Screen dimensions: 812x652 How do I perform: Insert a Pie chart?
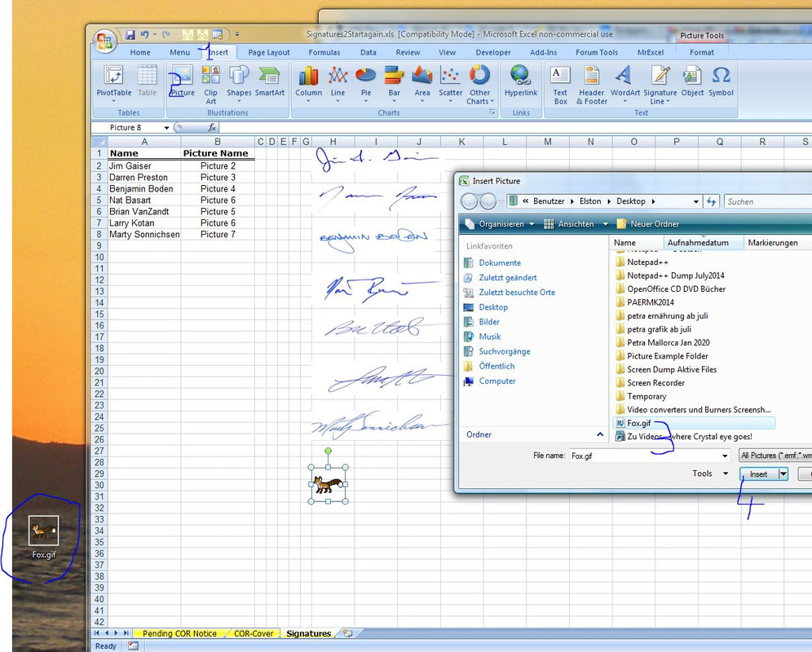[365, 83]
